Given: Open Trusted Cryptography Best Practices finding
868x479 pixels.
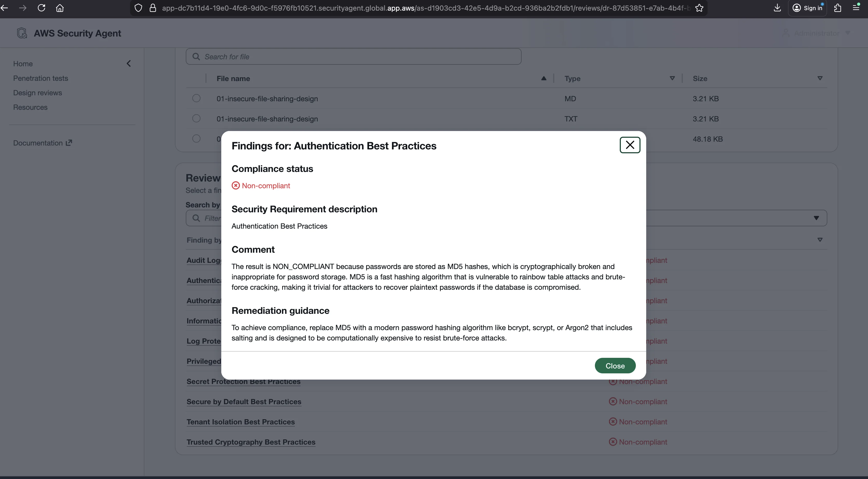Looking at the screenshot, I should [x=251, y=442].
